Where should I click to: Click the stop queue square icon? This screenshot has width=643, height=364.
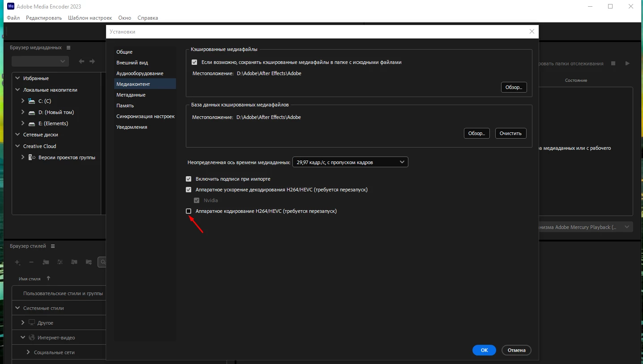613,63
